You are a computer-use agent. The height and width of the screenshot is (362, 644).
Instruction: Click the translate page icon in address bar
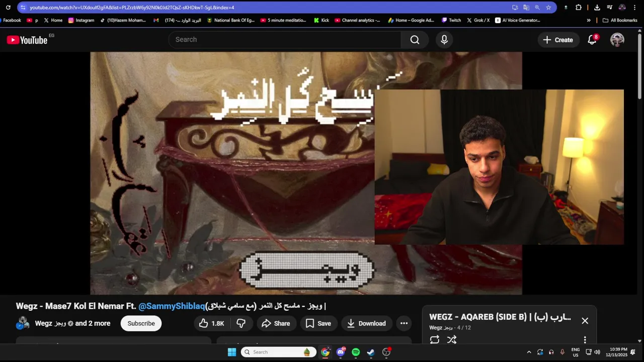pyautogui.click(x=526, y=8)
